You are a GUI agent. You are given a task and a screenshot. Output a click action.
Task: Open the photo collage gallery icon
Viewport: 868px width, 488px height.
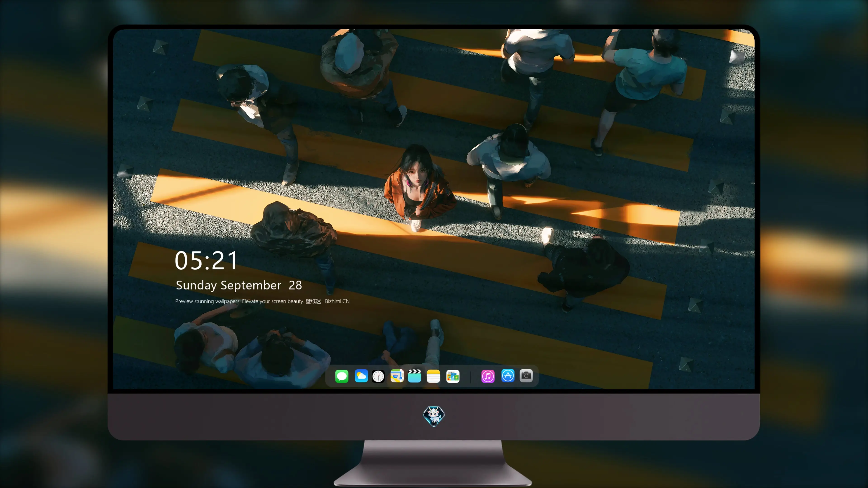(453, 376)
